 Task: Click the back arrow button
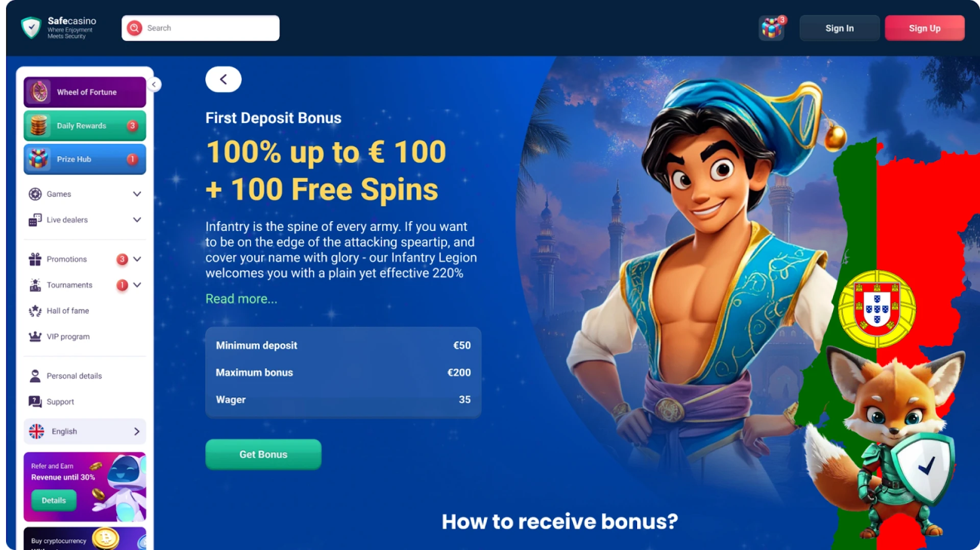pos(224,79)
